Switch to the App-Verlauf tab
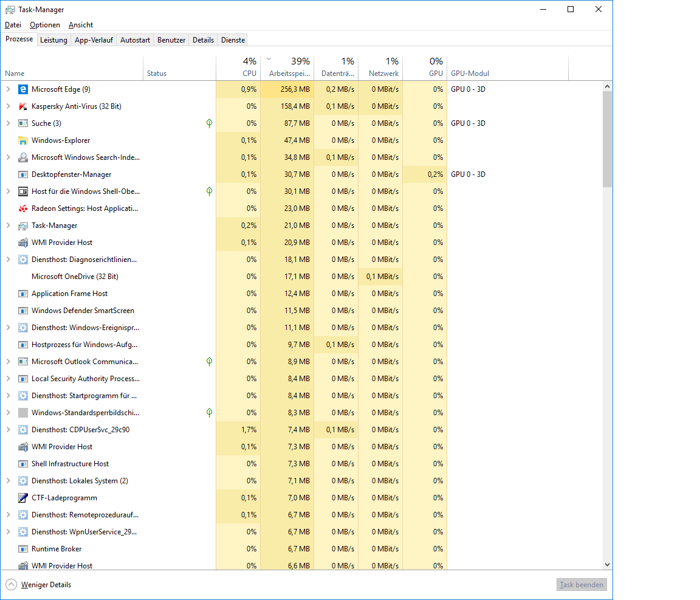The height and width of the screenshot is (600, 700). point(94,40)
